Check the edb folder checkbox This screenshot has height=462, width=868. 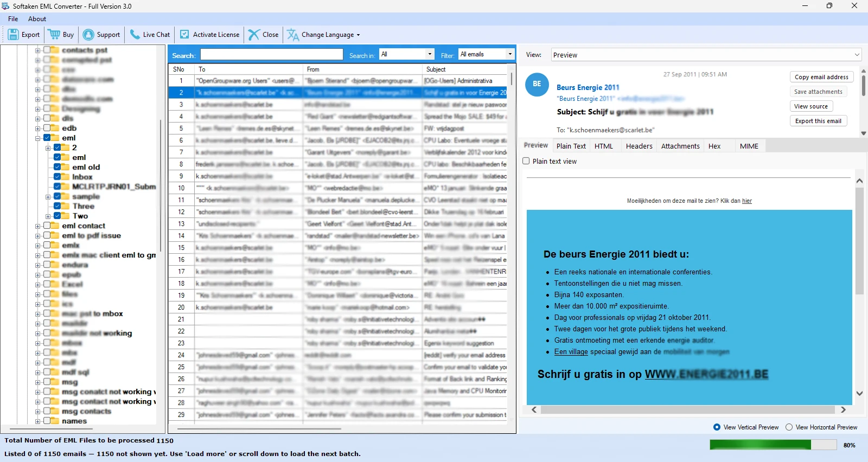click(x=47, y=128)
